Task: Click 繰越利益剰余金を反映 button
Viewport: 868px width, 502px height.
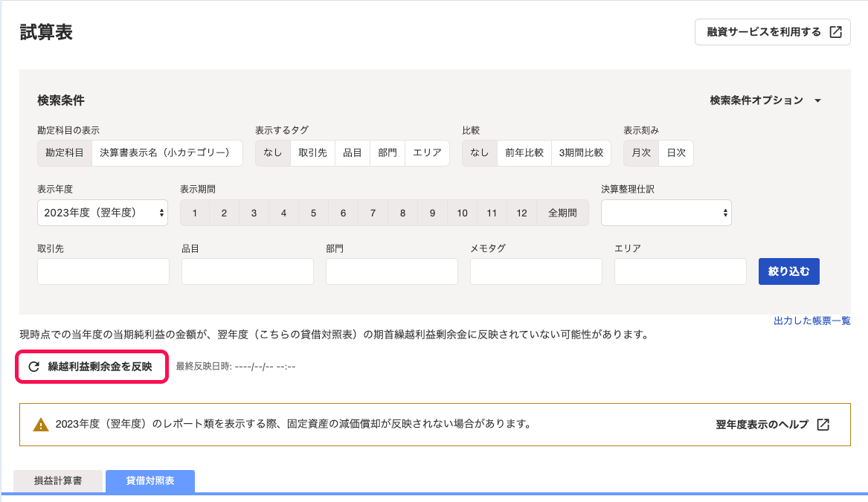Action: (92, 367)
